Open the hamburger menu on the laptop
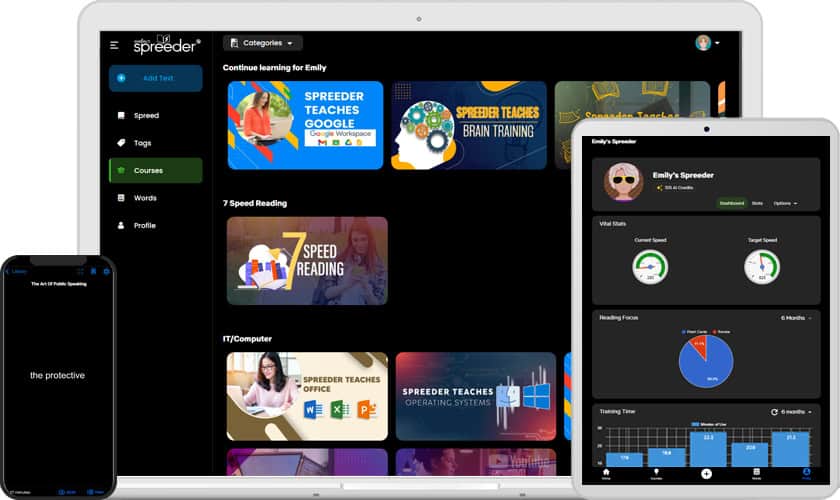Image resolution: width=840 pixels, height=500 pixels. 114,45
